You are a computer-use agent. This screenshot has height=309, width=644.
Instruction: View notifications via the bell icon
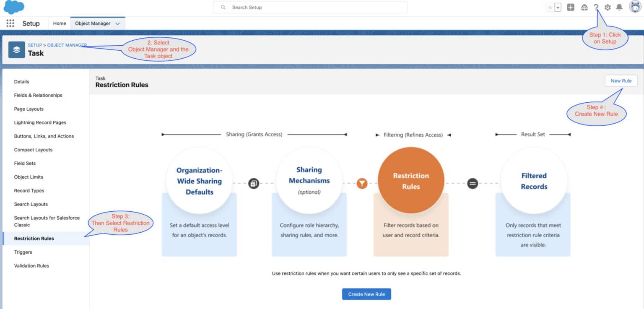[x=619, y=7]
